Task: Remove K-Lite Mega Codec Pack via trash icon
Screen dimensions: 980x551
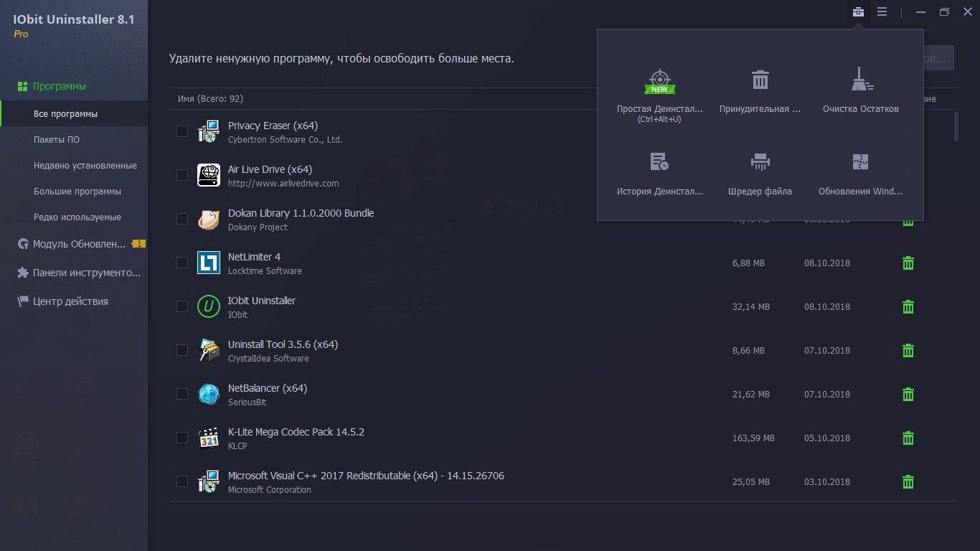Action: [908, 438]
